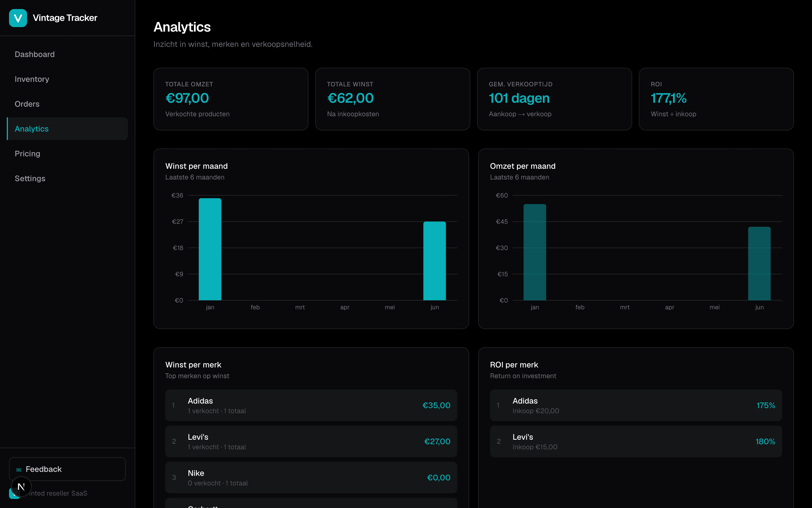
Task: Click the feb label in Winst per maand
Action: pyautogui.click(x=255, y=307)
